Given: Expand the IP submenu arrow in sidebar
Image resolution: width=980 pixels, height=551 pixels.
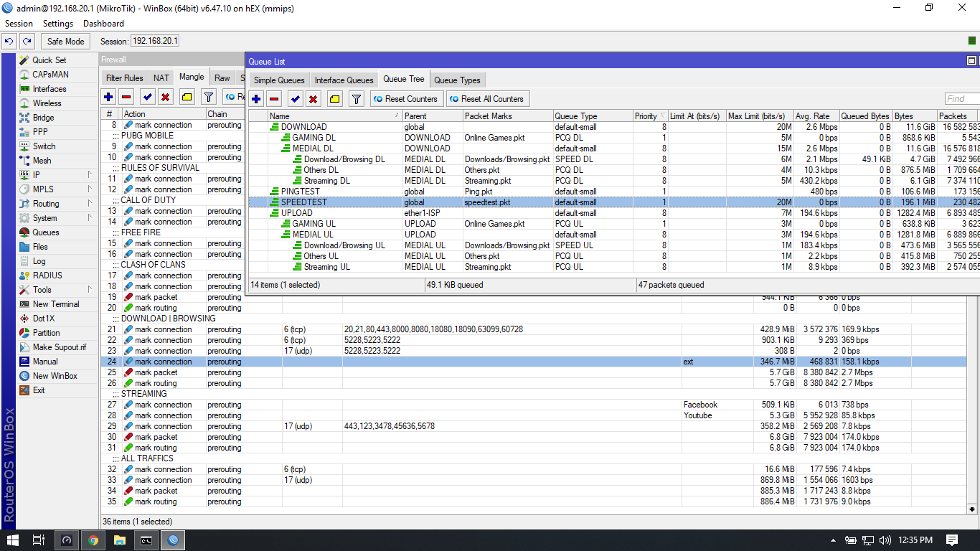Looking at the screenshot, I should (90, 175).
